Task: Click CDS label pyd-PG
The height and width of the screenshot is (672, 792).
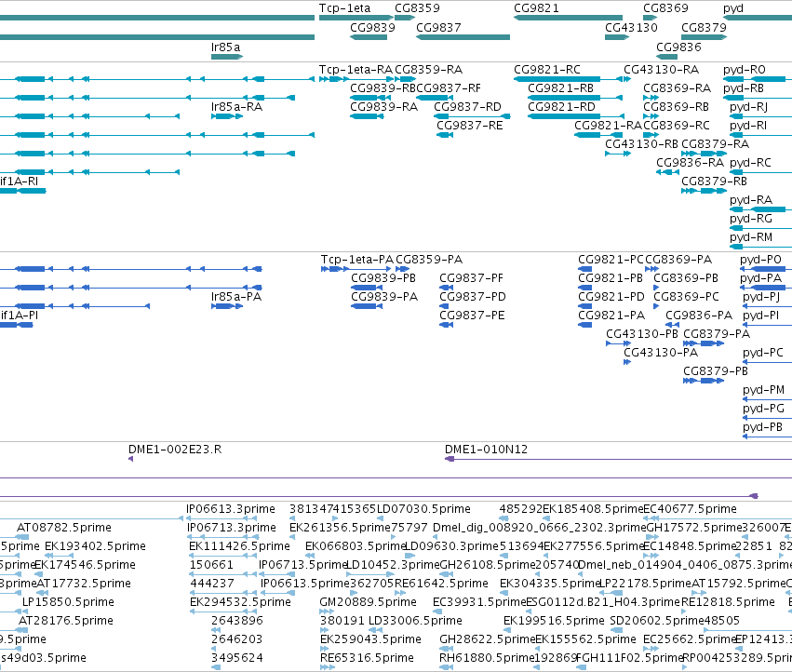Action: click(x=764, y=409)
